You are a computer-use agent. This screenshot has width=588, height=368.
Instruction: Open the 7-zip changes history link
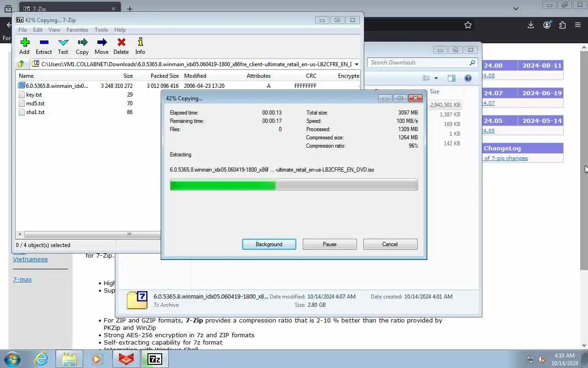[506, 158]
